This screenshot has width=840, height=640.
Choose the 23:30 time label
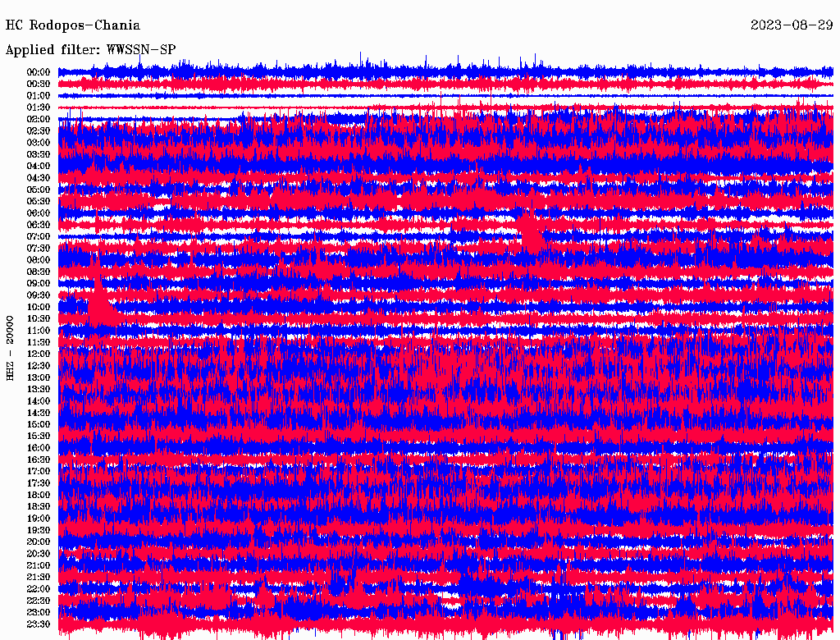pyautogui.click(x=39, y=624)
